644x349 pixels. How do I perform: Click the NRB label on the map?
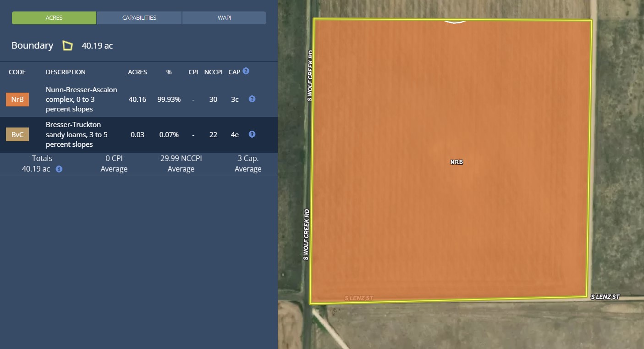457,162
